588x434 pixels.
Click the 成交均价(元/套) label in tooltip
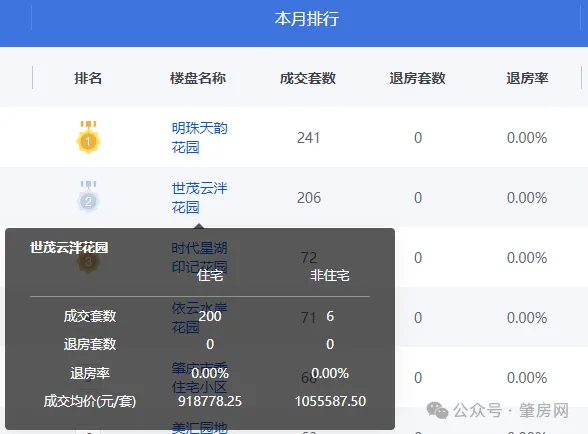pos(90,401)
